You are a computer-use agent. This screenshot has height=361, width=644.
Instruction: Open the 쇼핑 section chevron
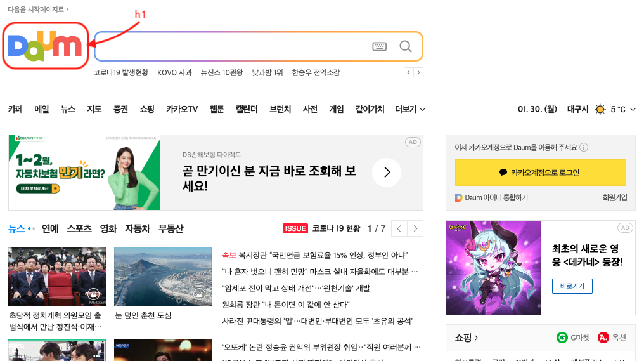click(x=477, y=338)
